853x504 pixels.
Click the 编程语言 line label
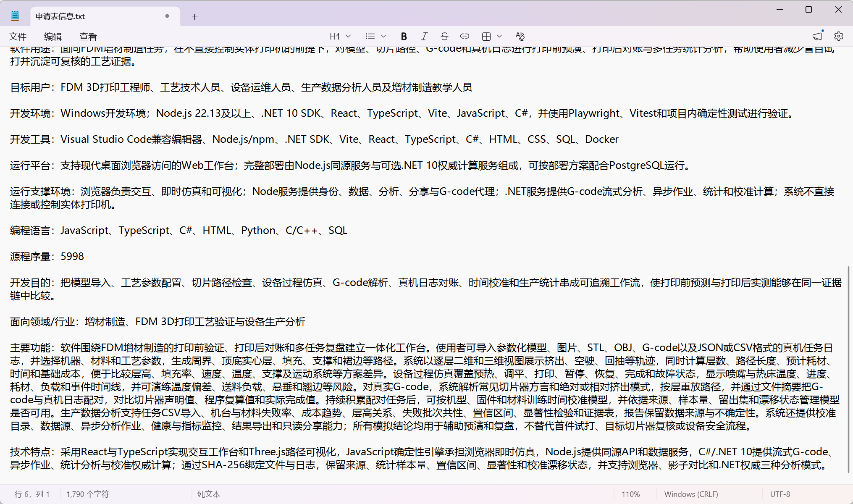click(x=30, y=231)
